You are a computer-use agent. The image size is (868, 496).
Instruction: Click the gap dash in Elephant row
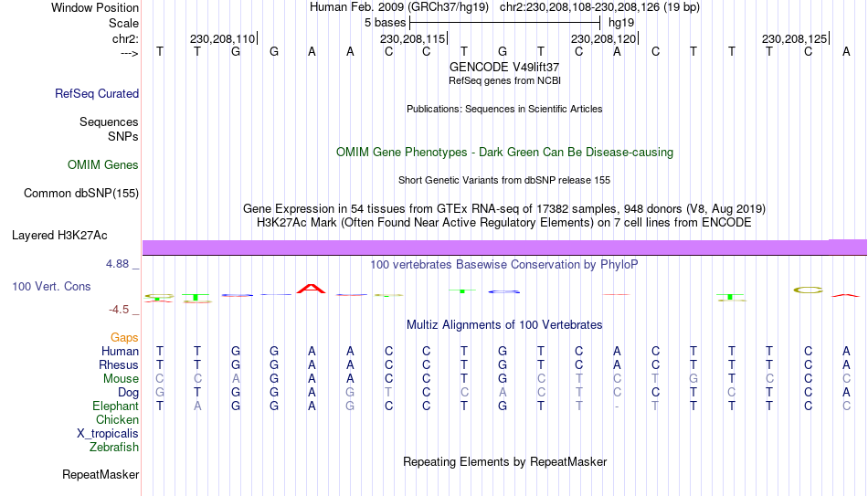point(617,406)
